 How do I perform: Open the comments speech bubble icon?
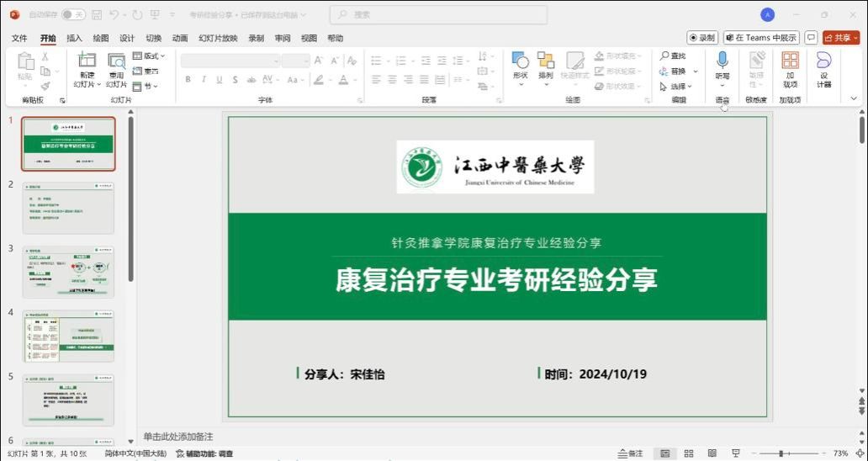[x=811, y=38]
